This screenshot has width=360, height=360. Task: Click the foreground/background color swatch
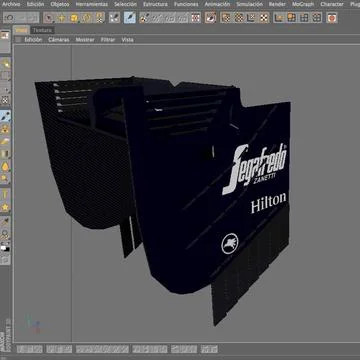tap(5, 247)
